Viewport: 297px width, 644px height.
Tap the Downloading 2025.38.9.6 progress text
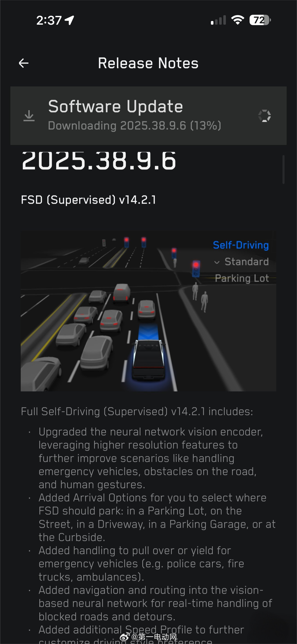point(134,126)
